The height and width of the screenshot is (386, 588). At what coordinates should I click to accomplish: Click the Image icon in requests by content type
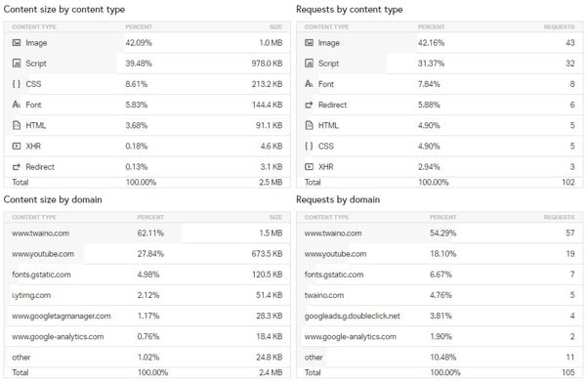(x=309, y=43)
